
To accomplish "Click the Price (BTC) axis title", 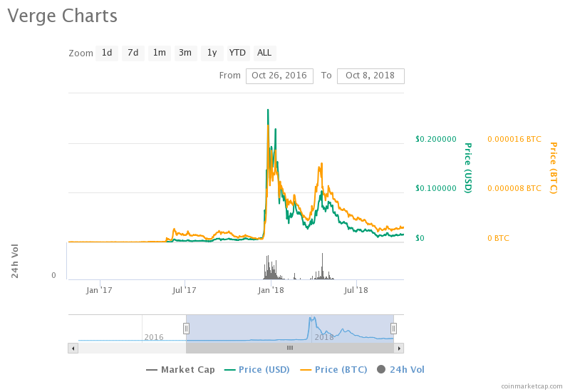I will (x=554, y=167).
